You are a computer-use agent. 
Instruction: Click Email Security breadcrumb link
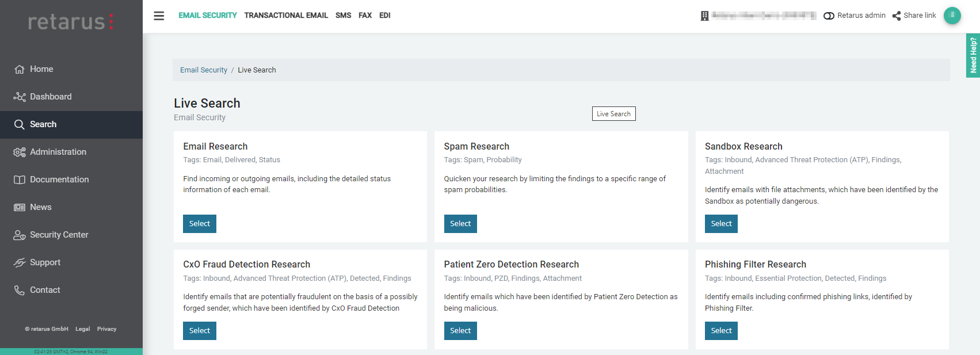pyautogui.click(x=204, y=70)
